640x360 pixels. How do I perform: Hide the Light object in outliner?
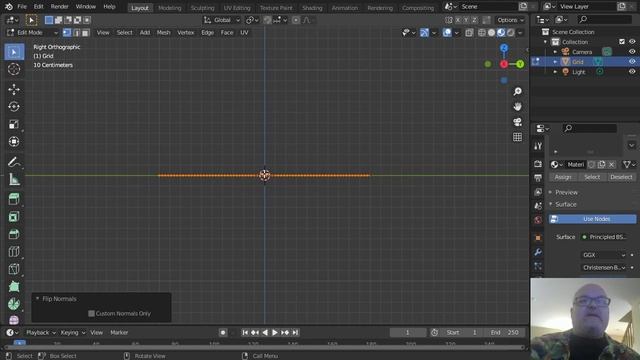[632, 71]
